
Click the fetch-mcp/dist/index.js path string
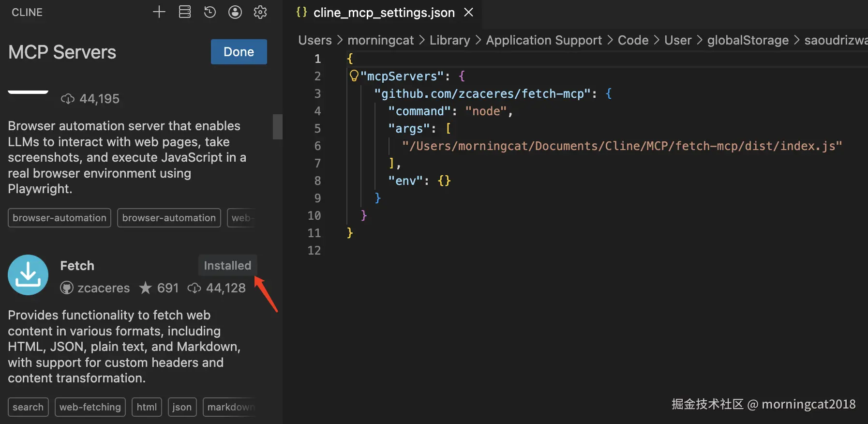pyautogui.click(x=622, y=146)
